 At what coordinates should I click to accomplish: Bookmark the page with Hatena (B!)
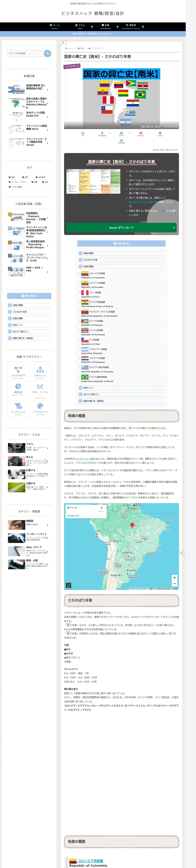pos(121,134)
